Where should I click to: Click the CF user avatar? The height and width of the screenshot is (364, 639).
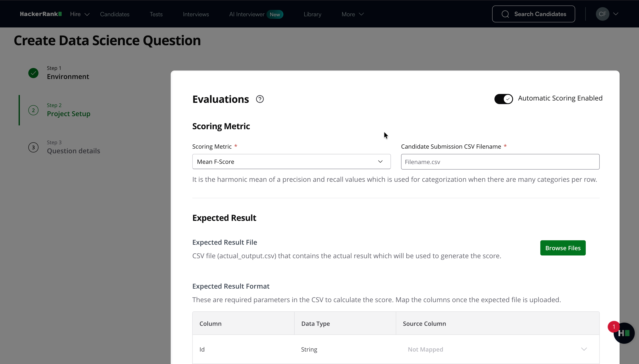[602, 14]
